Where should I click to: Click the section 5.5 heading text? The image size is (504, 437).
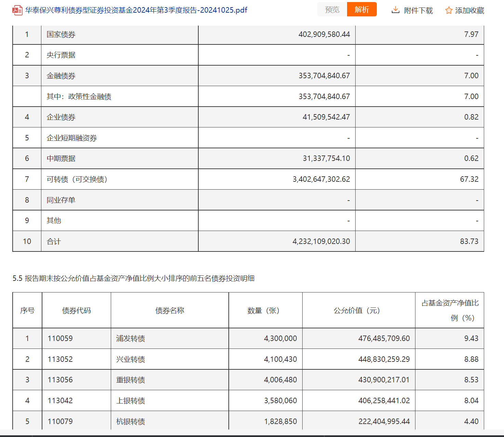(x=133, y=278)
